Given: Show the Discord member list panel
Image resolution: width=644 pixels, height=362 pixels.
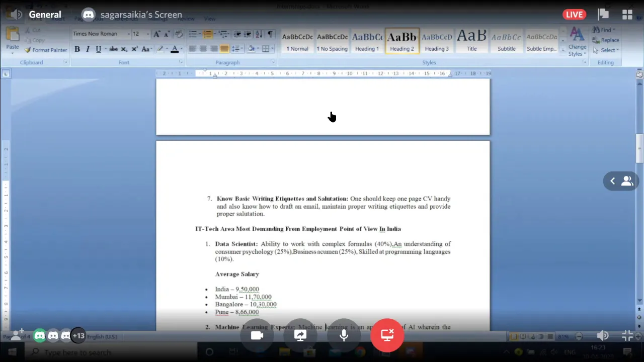Looking at the screenshot, I should point(621,182).
